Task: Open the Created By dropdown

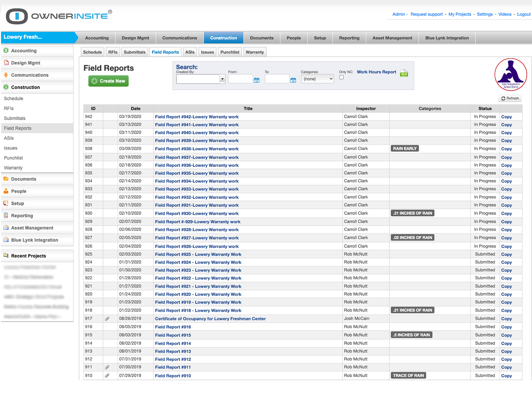Action: pyautogui.click(x=222, y=79)
